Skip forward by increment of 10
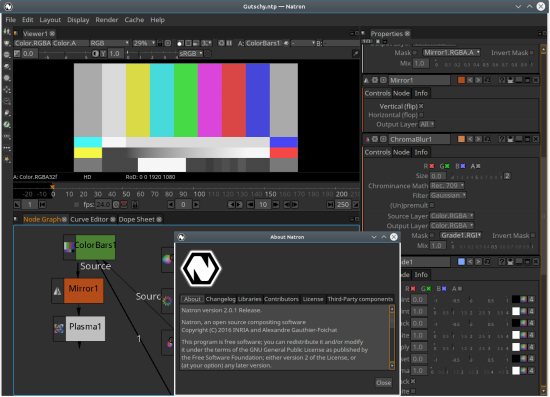This screenshot has height=397, width=550. click(x=276, y=204)
